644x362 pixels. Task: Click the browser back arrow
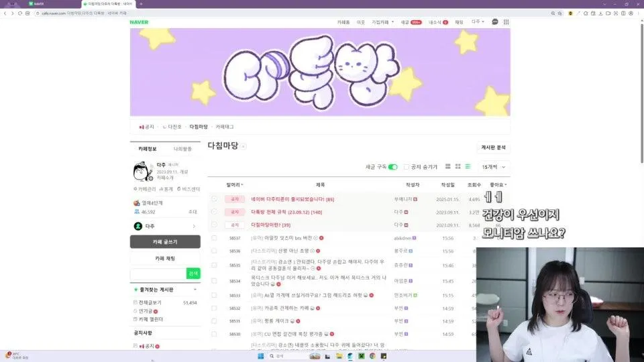5,13
